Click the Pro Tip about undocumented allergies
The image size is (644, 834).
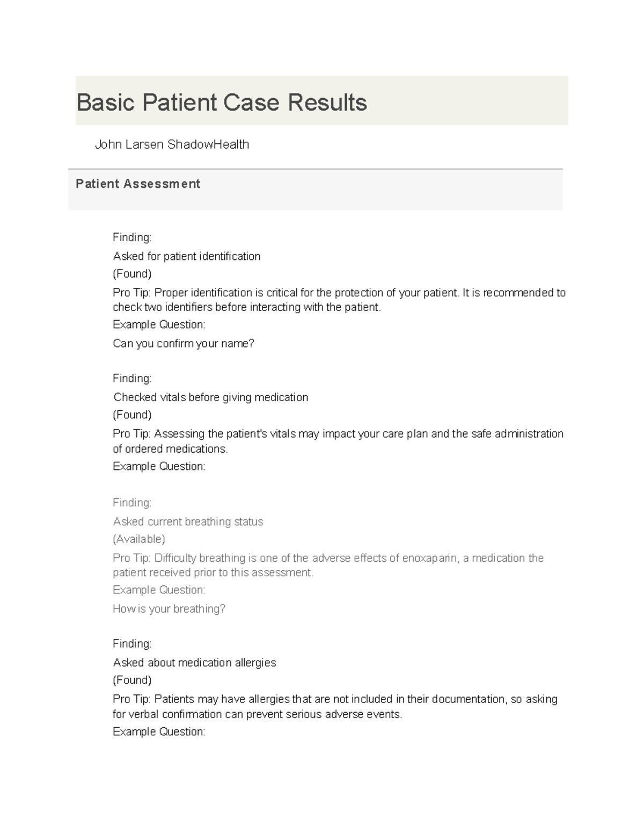pos(335,706)
